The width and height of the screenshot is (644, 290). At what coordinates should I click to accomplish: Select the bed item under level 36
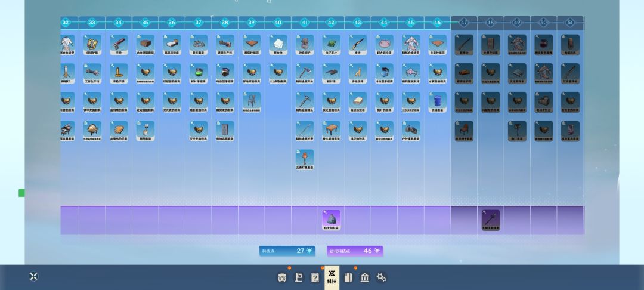(x=172, y=45)
